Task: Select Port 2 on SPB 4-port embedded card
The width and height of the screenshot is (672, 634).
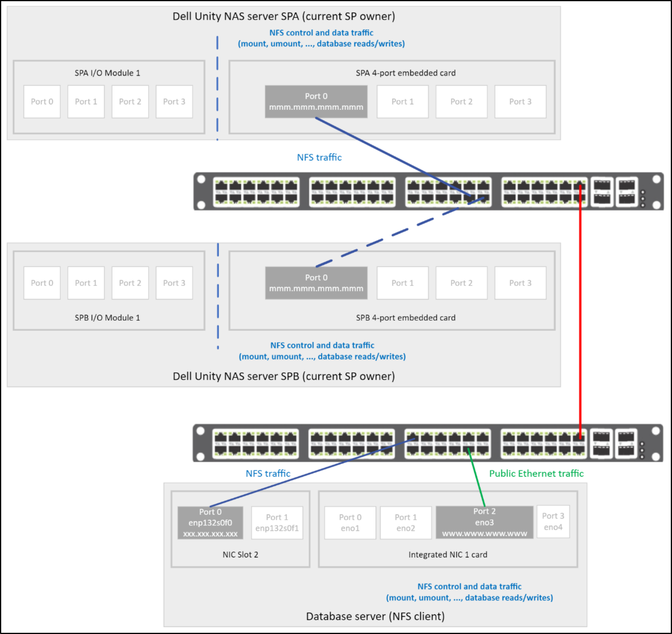Action: point(461,283)
